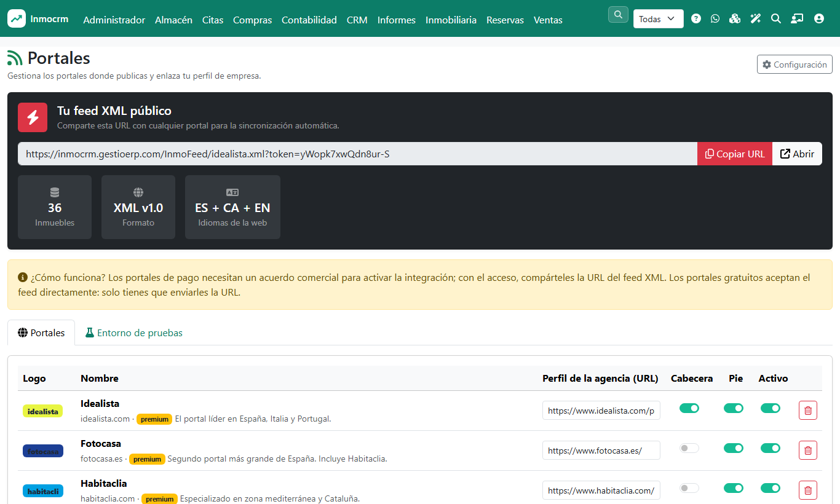Enable the Cabecera switch for Fotocasa
The width and height of the screenshot is (840, 504).
pos(689,448)
